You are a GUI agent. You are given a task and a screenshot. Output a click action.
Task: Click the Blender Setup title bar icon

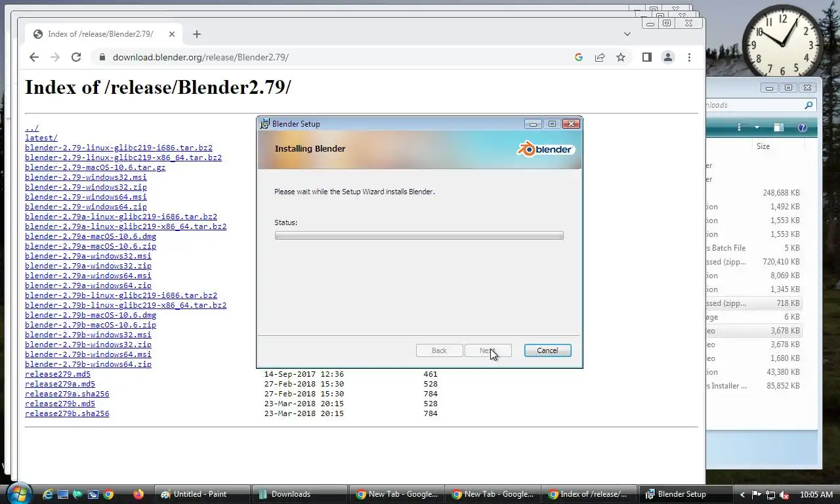[x=264, y=123]
